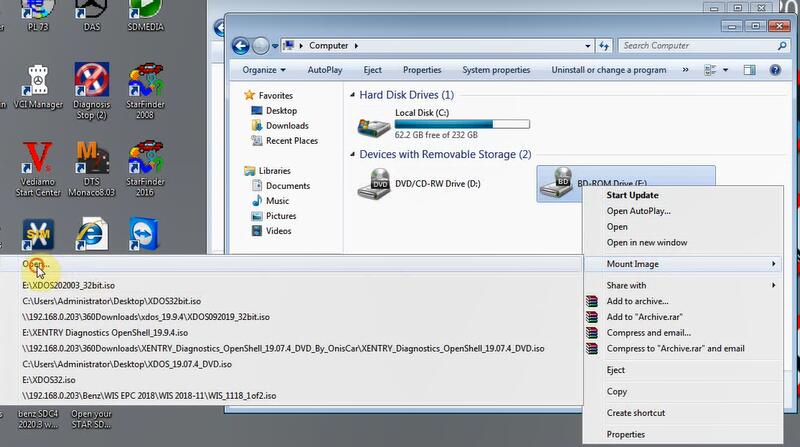Choose Compress to "Archive.rar" and email
This screenshot has width=800, height=447.
[683, 349]
